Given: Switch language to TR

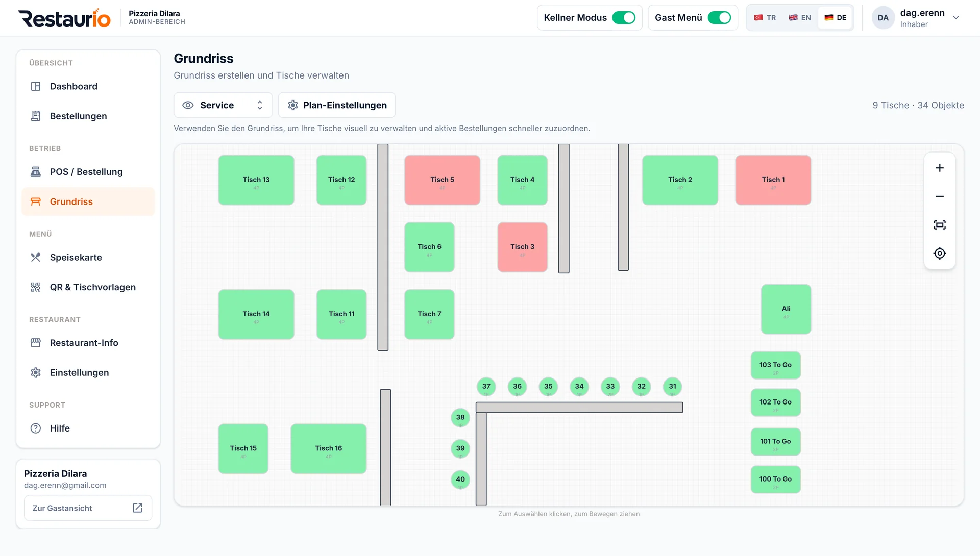Looking at the screenshot, I should [765, 18].
